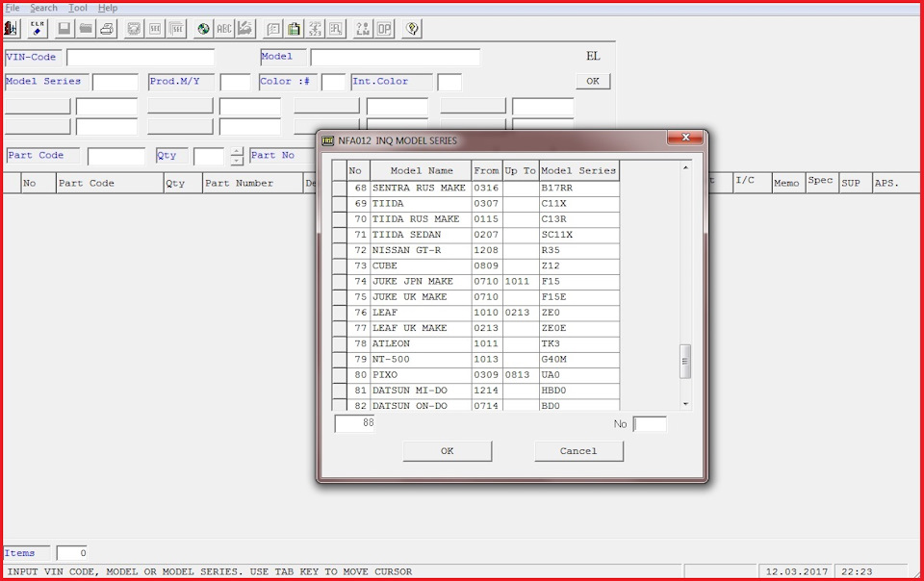This screenshot has height=581, width=924.
Task: Close the NFA012 INQ MODEL SERIES dialog
Action: click(x=685, y=138)
